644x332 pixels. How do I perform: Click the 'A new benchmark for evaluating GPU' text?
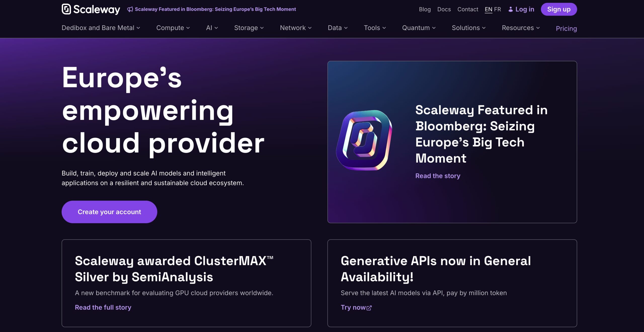coord(174,293)
